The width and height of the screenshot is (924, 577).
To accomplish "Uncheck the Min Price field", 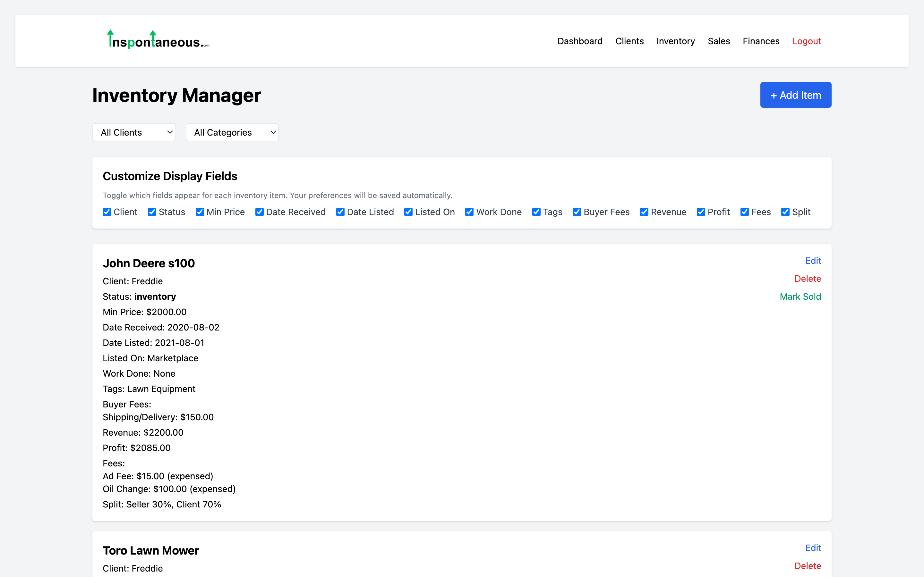I will 200,212.
